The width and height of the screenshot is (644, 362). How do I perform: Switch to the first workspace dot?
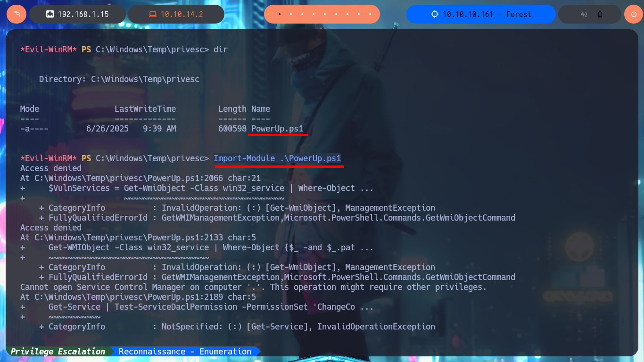click(x=268, y=14)
